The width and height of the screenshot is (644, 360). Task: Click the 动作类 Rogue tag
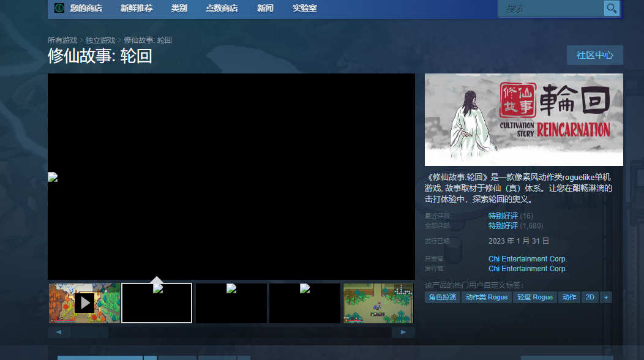coord(487,297)
